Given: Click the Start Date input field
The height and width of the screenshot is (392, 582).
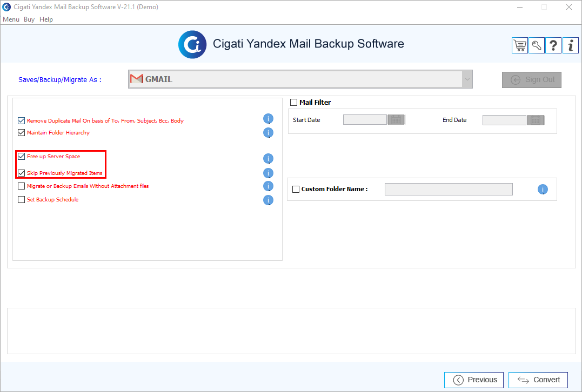Looking at the screenshot, I should click(x=365, y=120).
